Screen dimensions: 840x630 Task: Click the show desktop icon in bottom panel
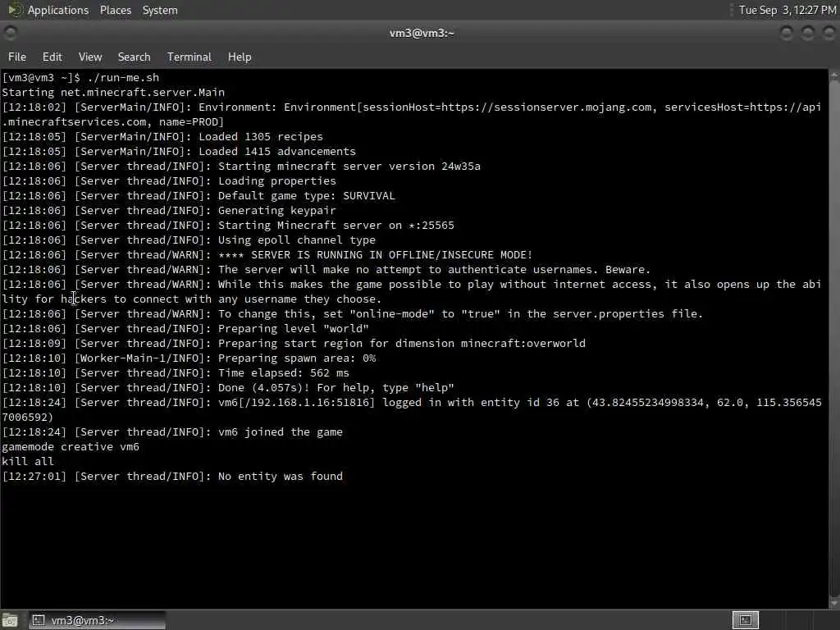[x=10, y=620]
